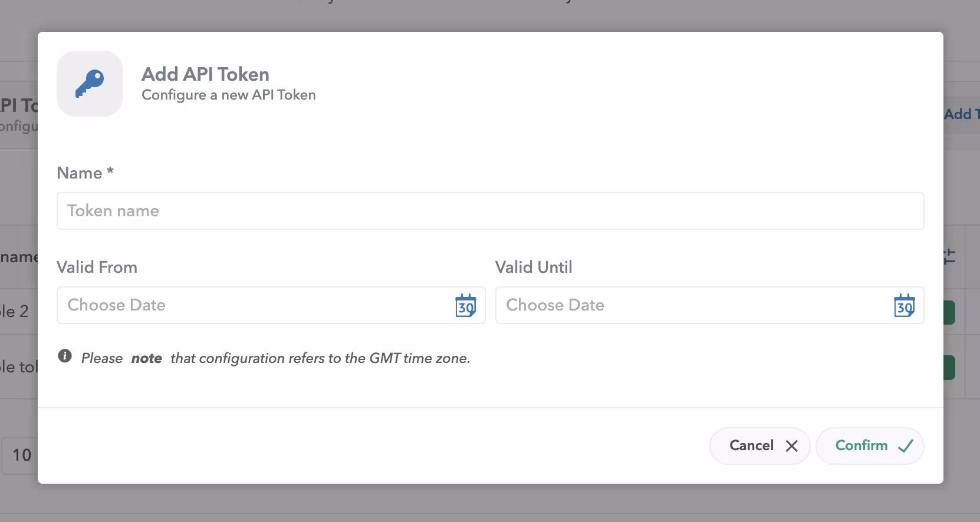Open the Valid Until calendar picker icon
980x522 pixels.
[x=904, y=306]
